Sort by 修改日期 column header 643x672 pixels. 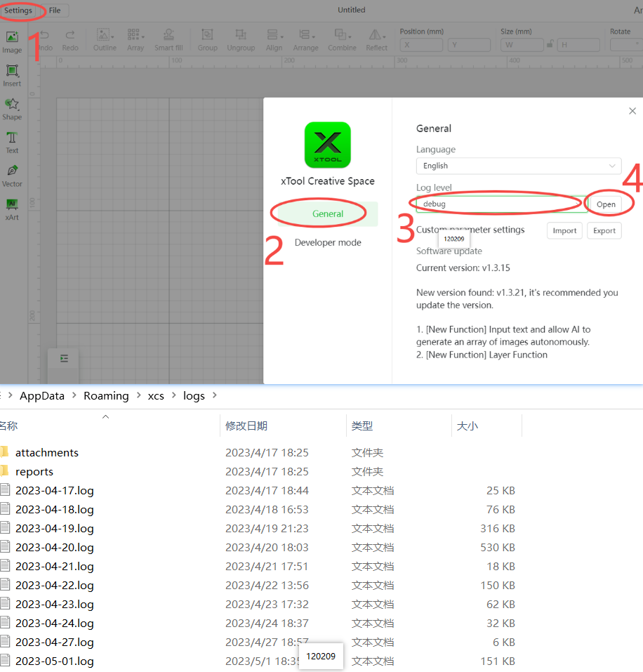tap(246, 426)
